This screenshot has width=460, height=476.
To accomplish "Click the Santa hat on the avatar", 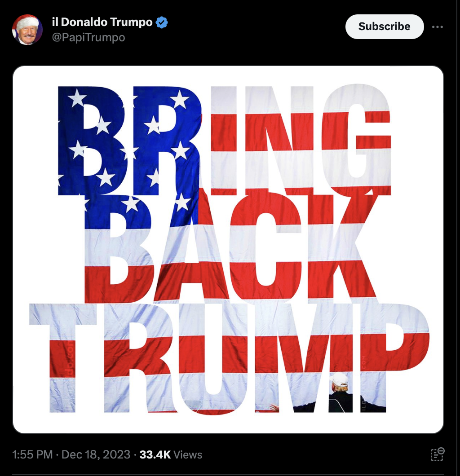I will (x=27, y=21).
